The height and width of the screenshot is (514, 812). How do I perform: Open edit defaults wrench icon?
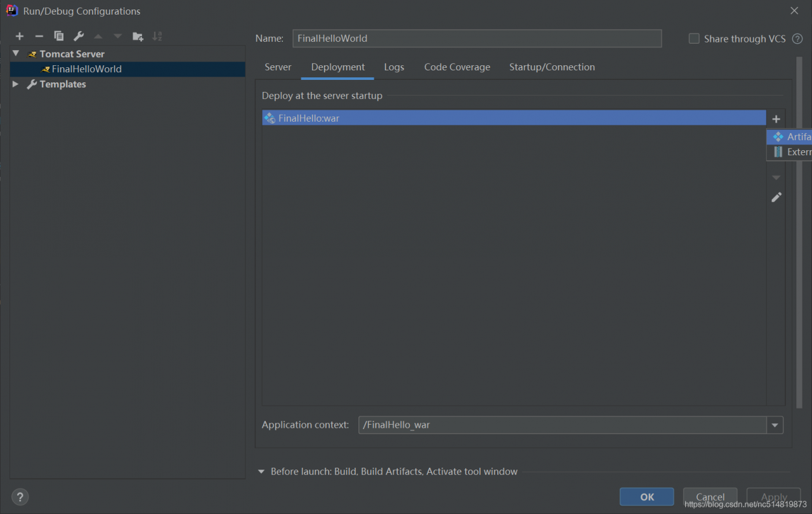point(79,36)
